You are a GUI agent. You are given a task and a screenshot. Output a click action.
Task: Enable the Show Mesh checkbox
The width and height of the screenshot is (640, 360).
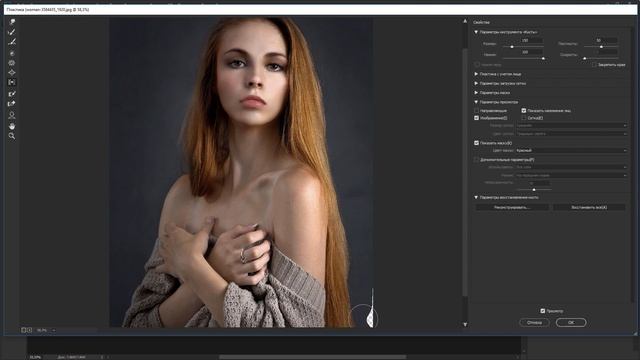(x=524, y=118)
